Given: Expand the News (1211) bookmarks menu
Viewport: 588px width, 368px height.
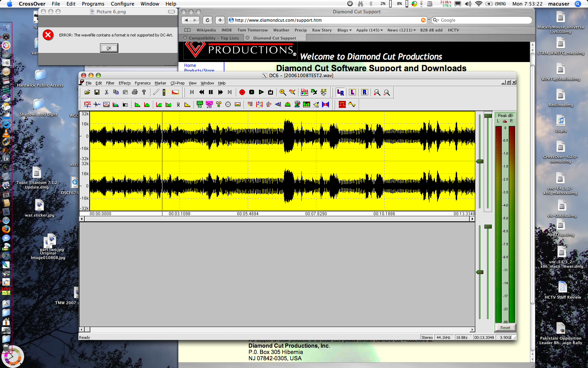Looking at the screenshot, I should tap(401, 30).
